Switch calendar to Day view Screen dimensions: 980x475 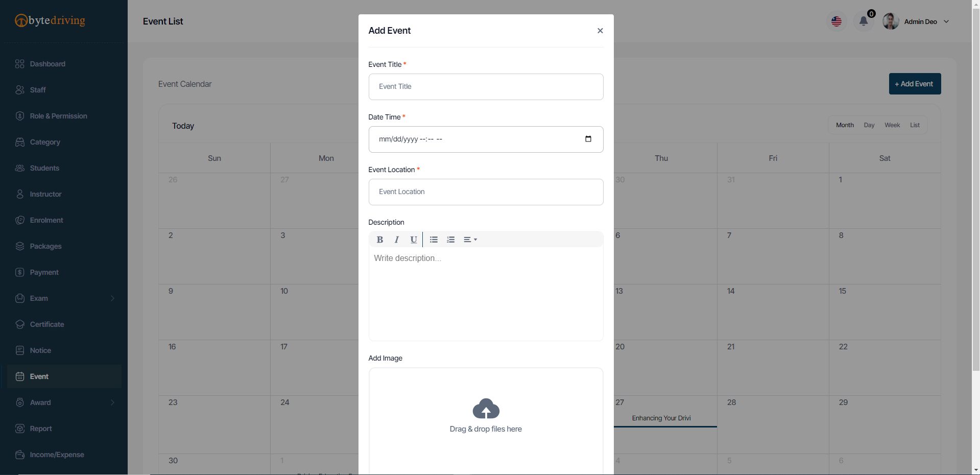869,125
